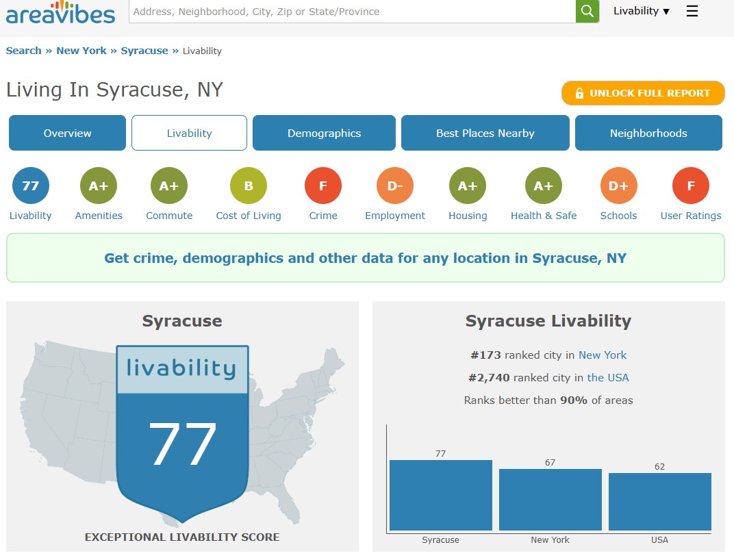Click the B Cost of Living circle
Screen dimensions: 734x560
(x=249, y=186)
